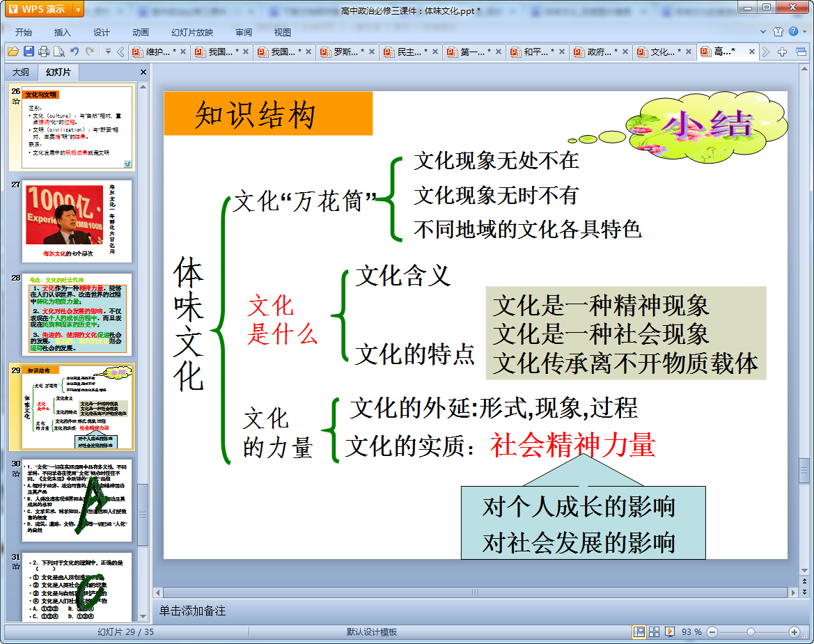The height and width of the screenshot is (644, 814).
Task: Select slide 27 thumbnail with photo
Action: (77, 221)
